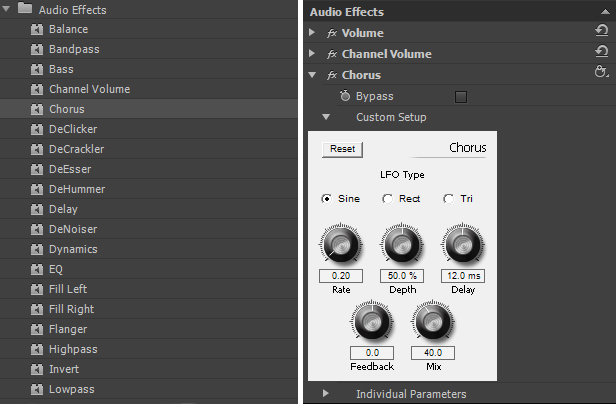Expand Individual Parameters section
The width and height of the screenshot is (616, 404).
[x=326, y=394]
